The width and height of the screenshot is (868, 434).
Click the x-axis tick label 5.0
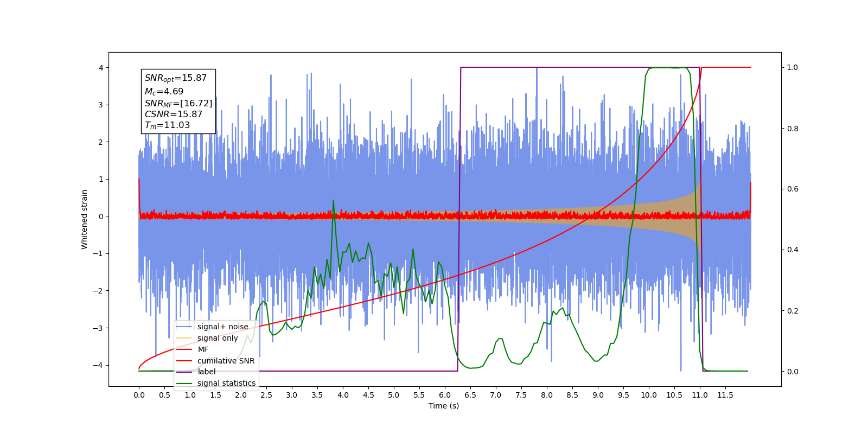click(394, 395)
